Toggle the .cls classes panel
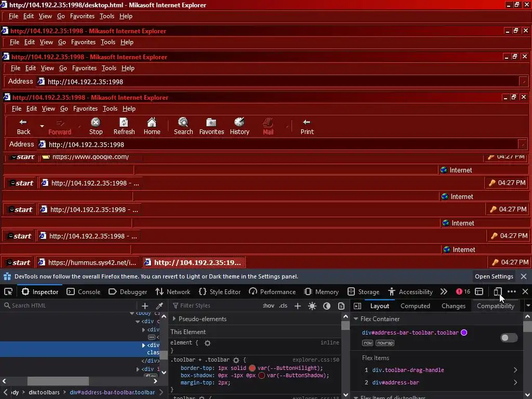Image resolution: width=532 pixels, height=399 pixels. [x=283, y=305]
